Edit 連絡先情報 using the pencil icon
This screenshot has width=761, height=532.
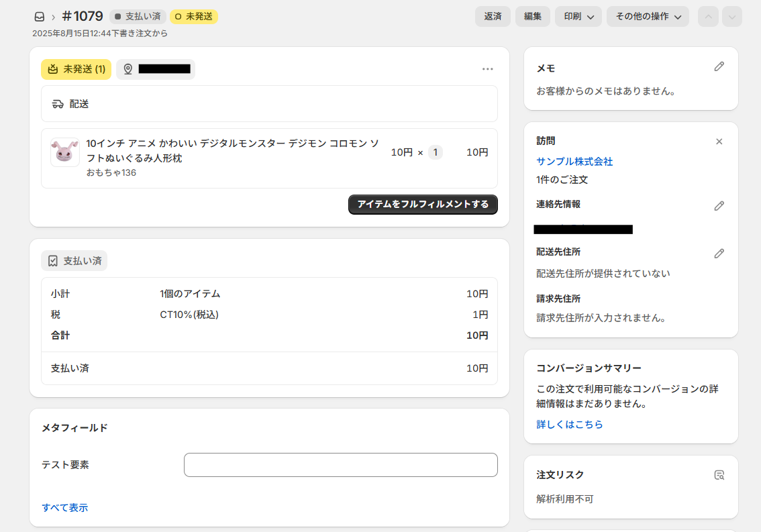pos(719,206)
